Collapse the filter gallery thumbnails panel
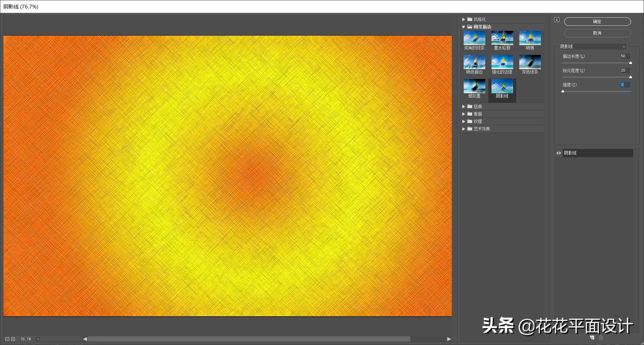644x345 pixels. coord(557,20)
